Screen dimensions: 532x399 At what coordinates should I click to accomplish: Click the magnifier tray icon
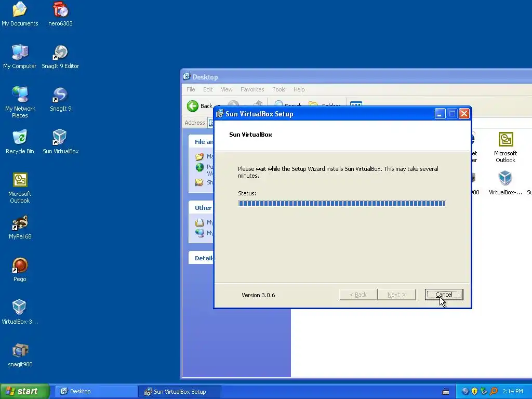coord(494,391)
